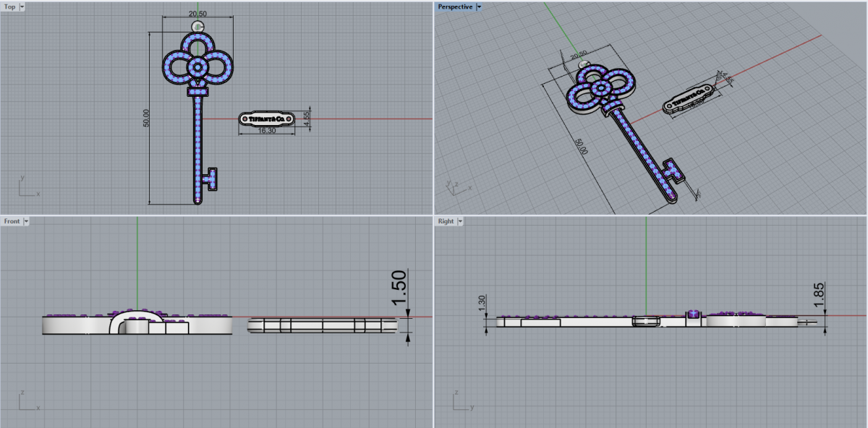Select the 50.00 dimension text in Top view
Image resolution: width=868 pixels, height=428 pixels.
click(x=146, y=118)
